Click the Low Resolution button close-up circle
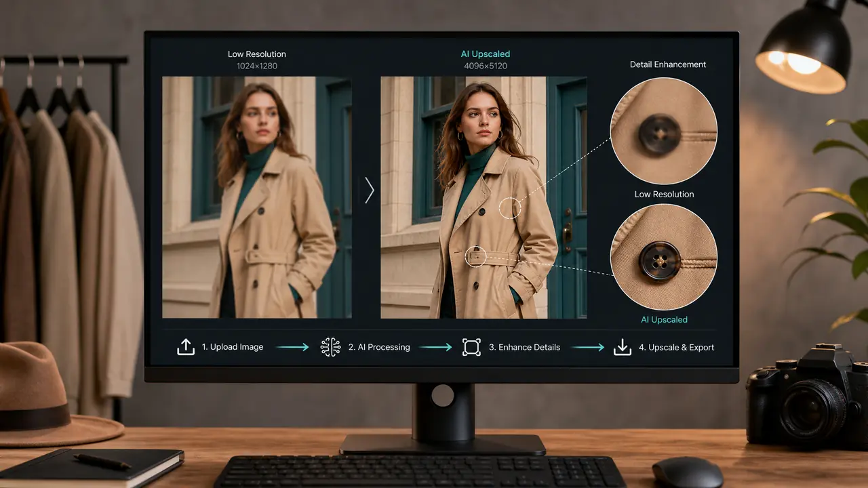 664,131
